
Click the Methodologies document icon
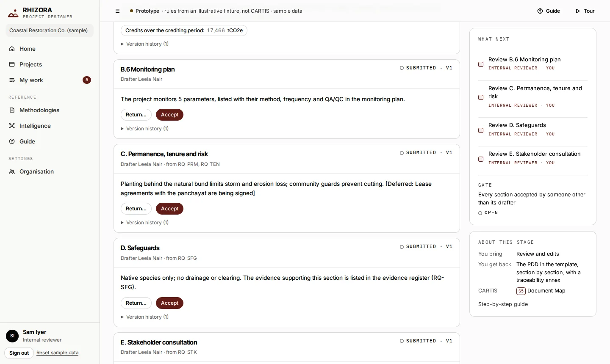(12, 110)
